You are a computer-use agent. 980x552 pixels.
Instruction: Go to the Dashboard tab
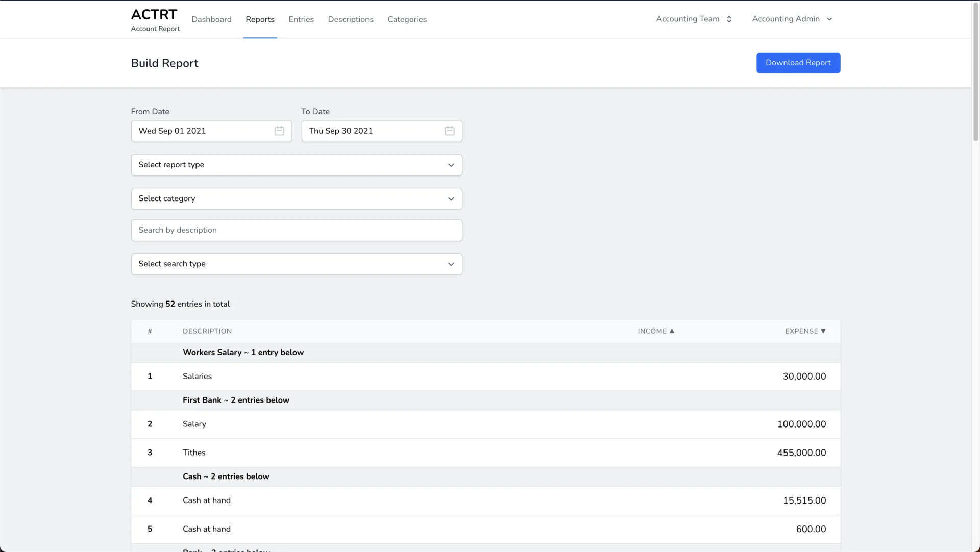click(x=211, y=19)
